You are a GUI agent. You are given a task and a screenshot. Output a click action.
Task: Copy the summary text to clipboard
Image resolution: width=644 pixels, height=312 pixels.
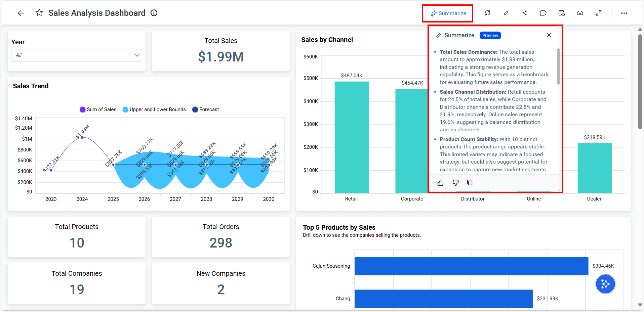pyautogui.click(x=470, y=182)
